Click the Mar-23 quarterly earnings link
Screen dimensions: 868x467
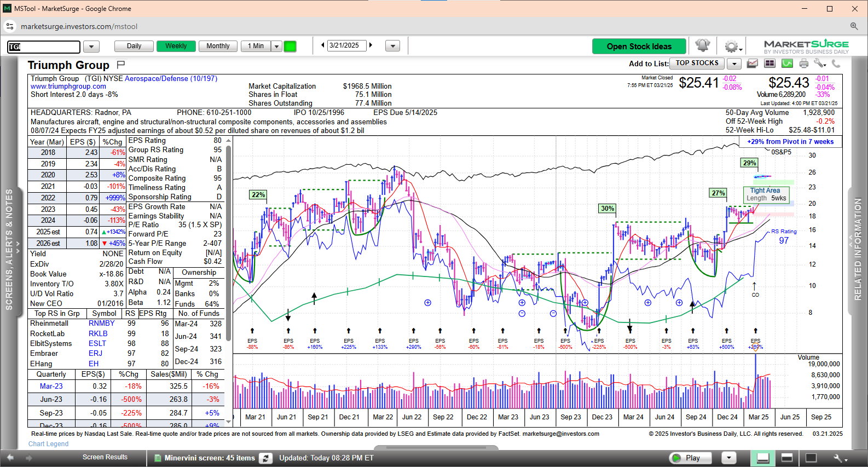pos(51,386)
